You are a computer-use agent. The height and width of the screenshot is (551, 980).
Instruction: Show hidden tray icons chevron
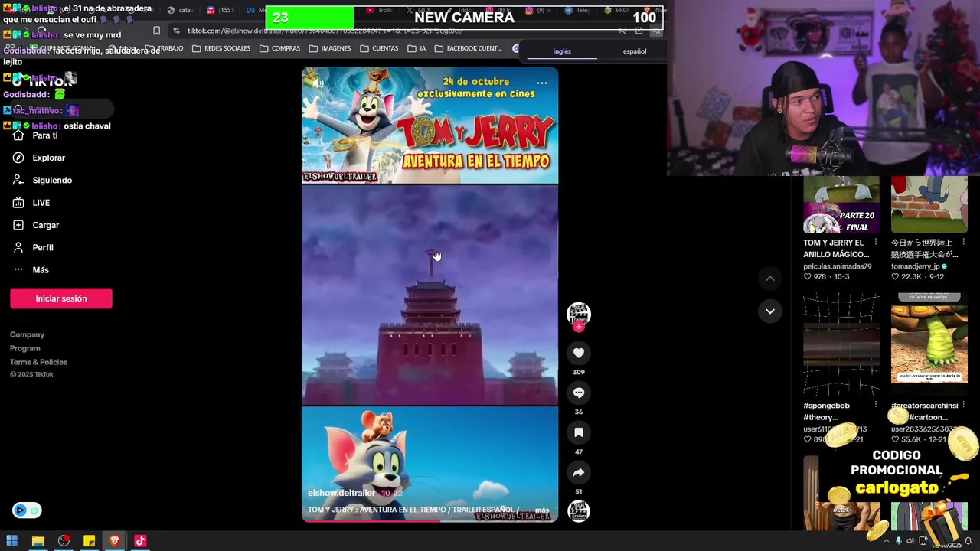tap(887, 541)
